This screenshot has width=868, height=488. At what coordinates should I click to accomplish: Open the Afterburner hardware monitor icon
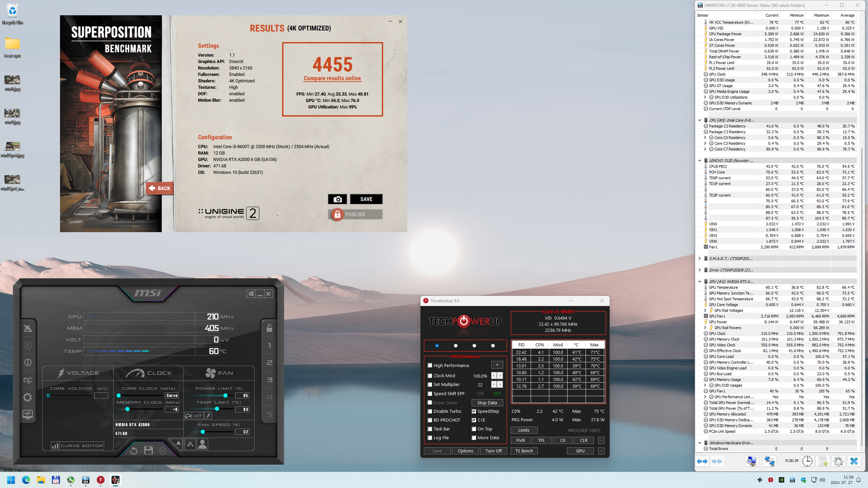coord(28,414)
